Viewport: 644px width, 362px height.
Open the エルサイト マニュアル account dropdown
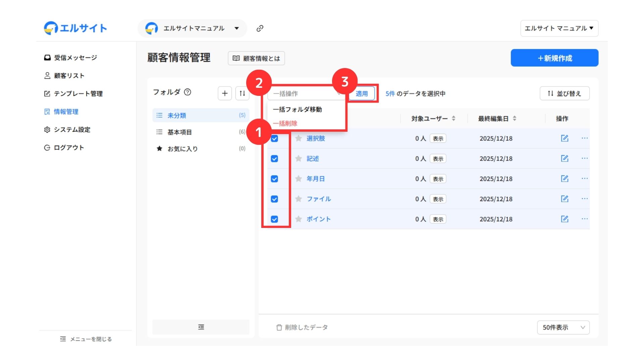pyautogui.click(x=559, y=28)
